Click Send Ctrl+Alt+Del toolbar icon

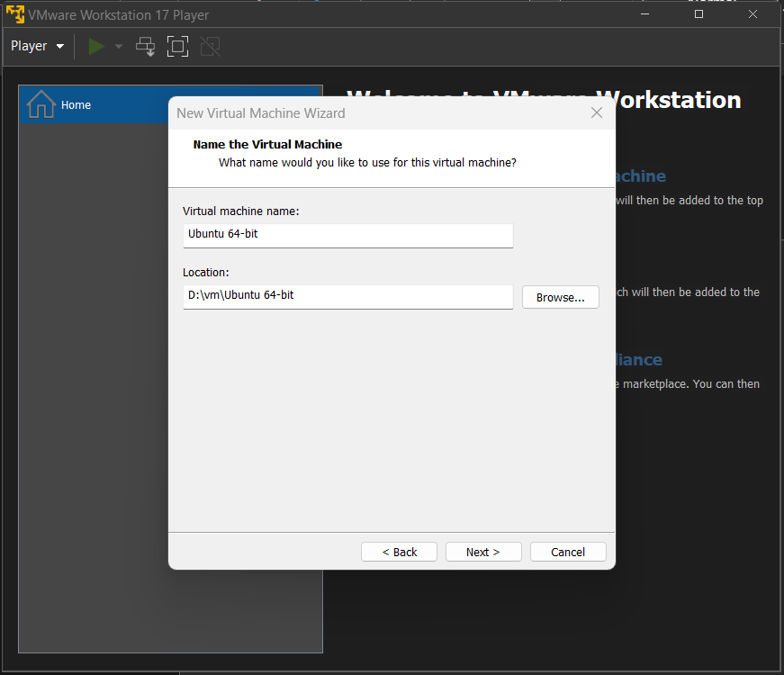(x=146, y=47)
